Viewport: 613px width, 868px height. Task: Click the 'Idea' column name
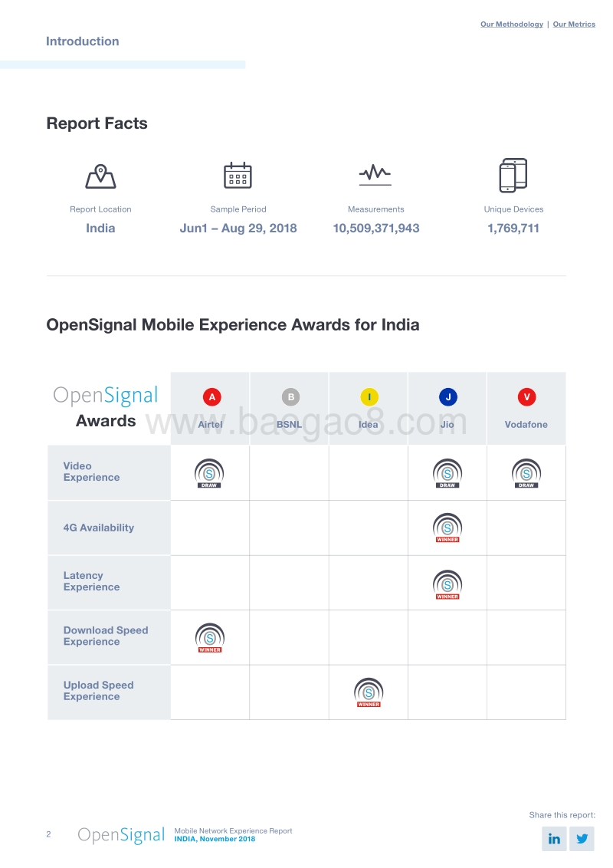pyautogui.click(x=369, y=425)
